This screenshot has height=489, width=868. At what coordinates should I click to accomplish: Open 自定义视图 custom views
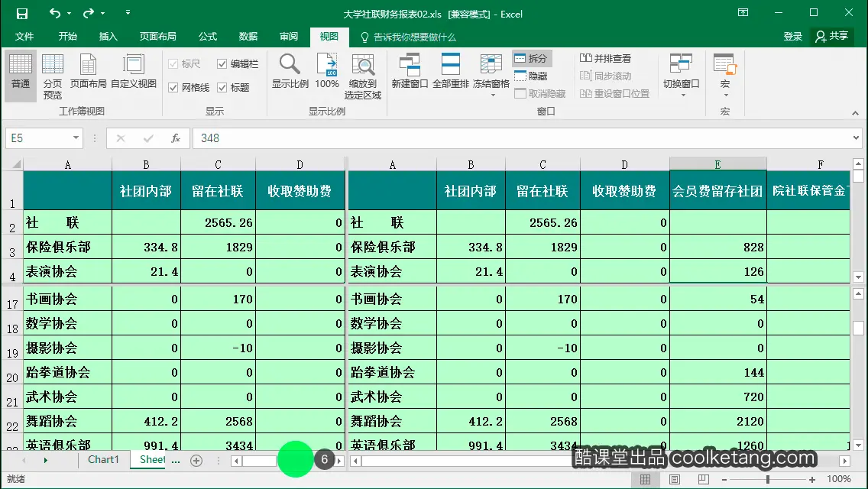[x=134, y=71]
